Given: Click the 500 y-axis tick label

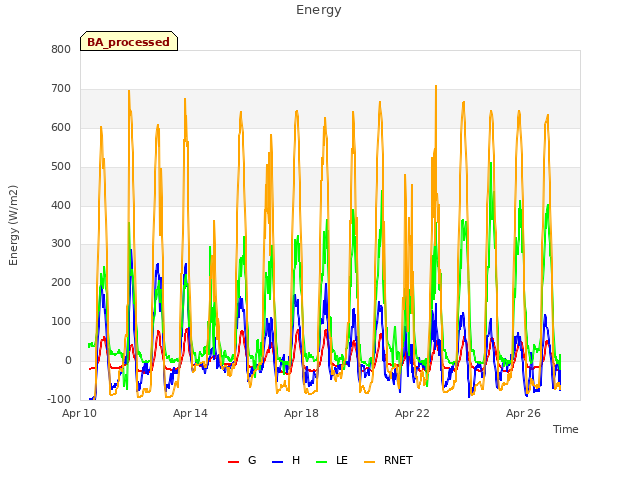Looking at the screenshot, I should point(61,167).
